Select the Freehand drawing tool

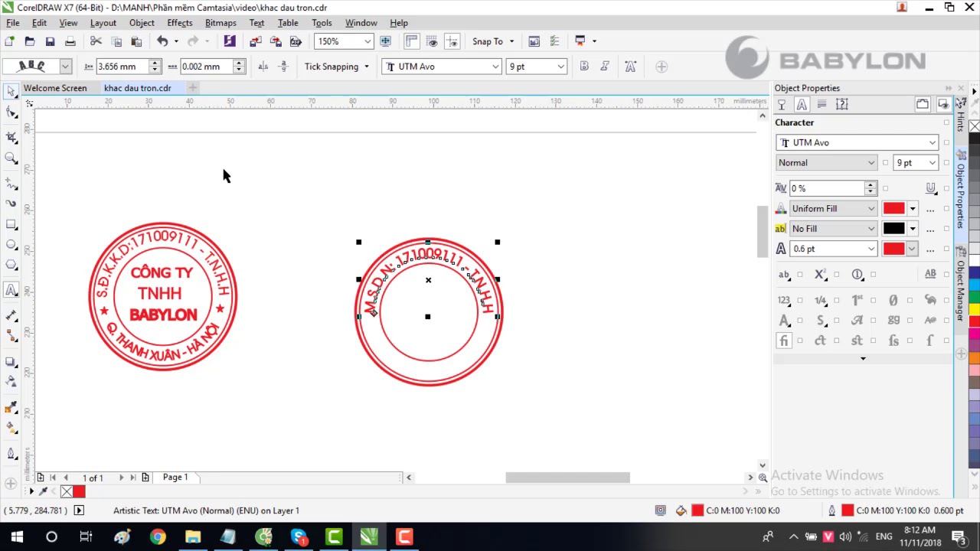click(x=11, y=184)
